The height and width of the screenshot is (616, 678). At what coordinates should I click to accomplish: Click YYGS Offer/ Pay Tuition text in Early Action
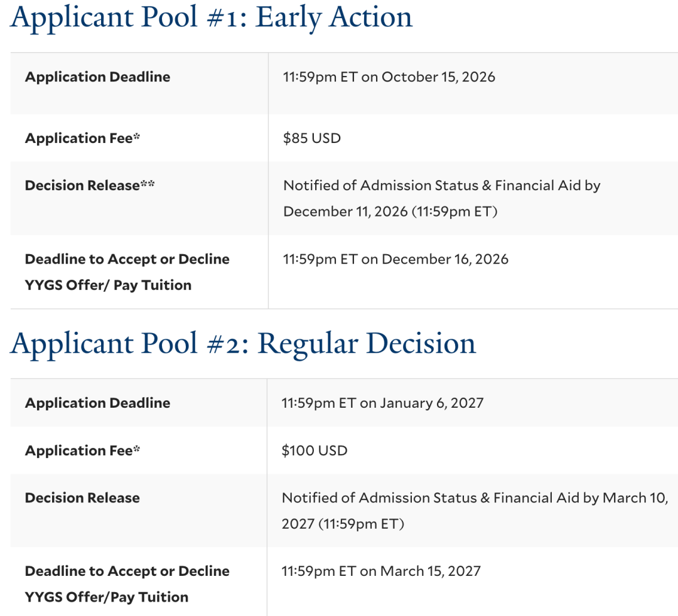pos(108,285)
